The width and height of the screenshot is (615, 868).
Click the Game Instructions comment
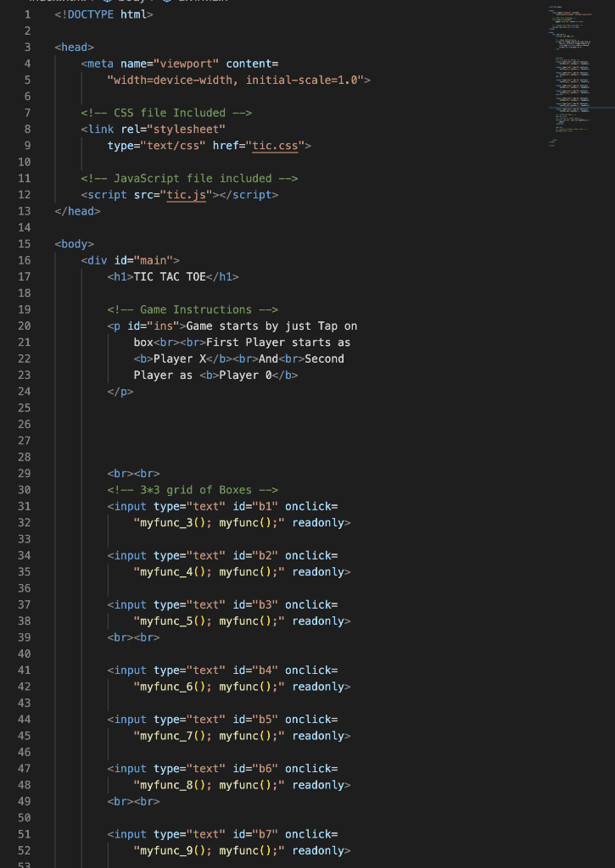coord(193,310)
